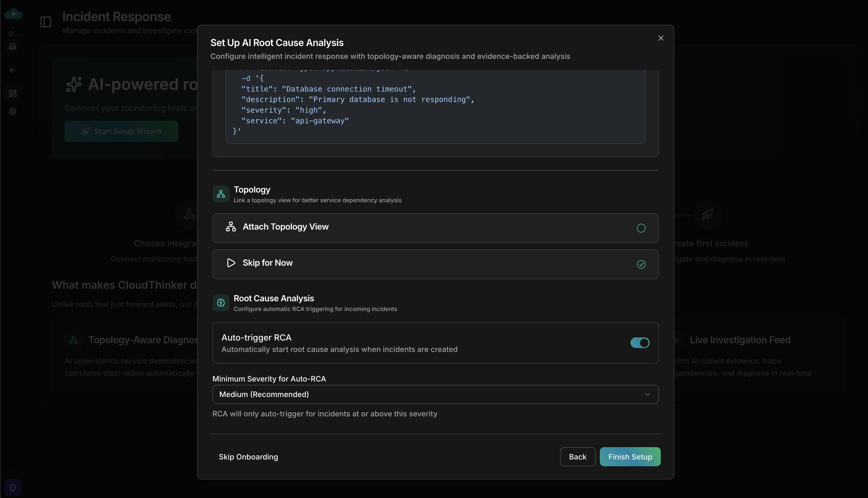
Task: Click the Back button in the dialog
Action: (577, 457)
